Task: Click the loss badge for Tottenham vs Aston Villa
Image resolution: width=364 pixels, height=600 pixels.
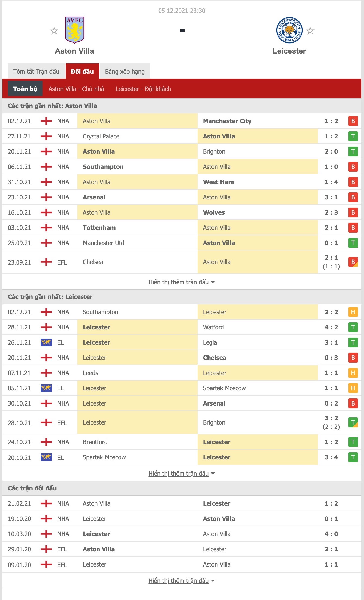Action: tap(353, 228)
